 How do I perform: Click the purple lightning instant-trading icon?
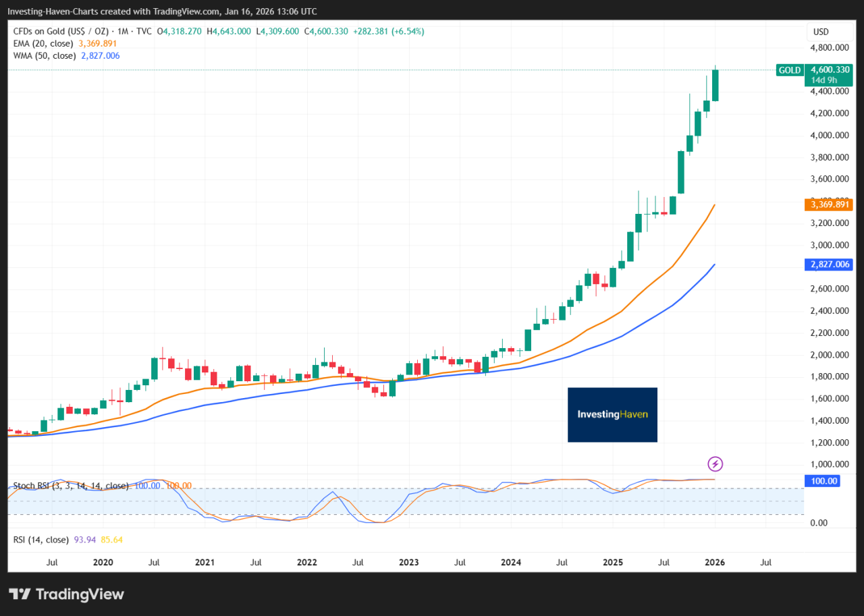[714, 464]
